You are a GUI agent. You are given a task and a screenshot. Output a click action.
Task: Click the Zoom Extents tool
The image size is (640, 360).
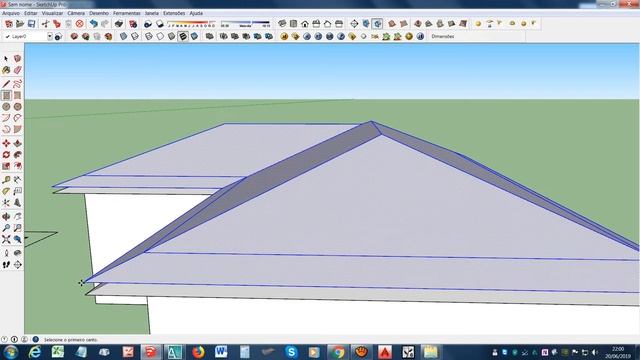click(x=6, y=240)
